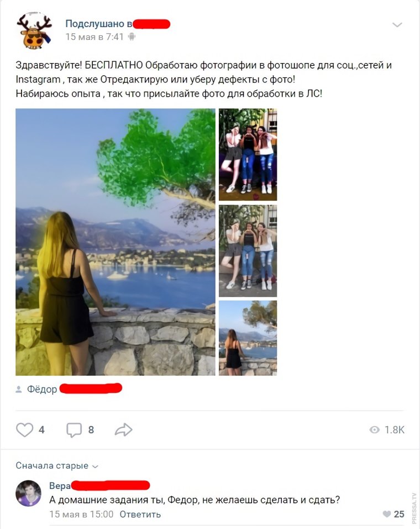Image resolution: width=420 pixels, height=529 pixels.
Task: Open the middle three-girls original photo
Action: coord(248,251)
